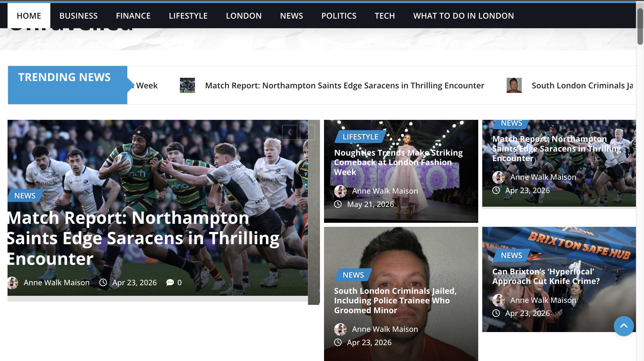Screen dimensions: 644x361
Task: Click the mugshot thumbnail in trending ticker
Action: [x=514, y=85]
